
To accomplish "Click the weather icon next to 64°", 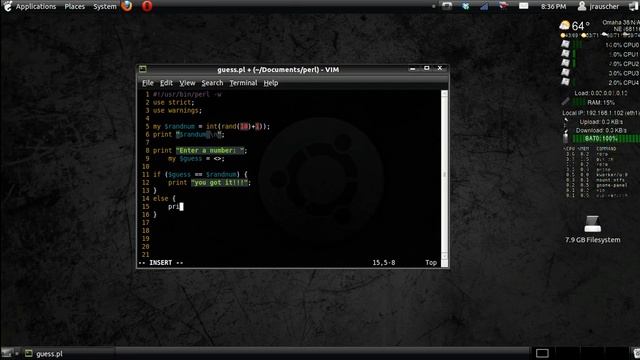I will (564, 25).
